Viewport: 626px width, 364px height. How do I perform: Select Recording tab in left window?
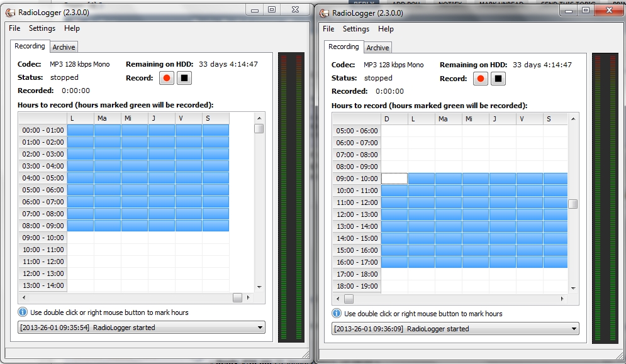(x=30, y=46)
